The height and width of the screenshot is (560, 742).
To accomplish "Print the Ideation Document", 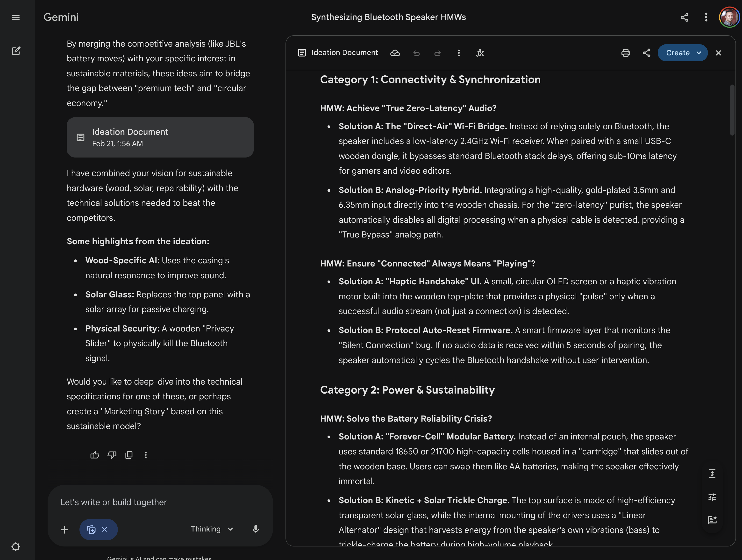I will [x=626, y=53].
